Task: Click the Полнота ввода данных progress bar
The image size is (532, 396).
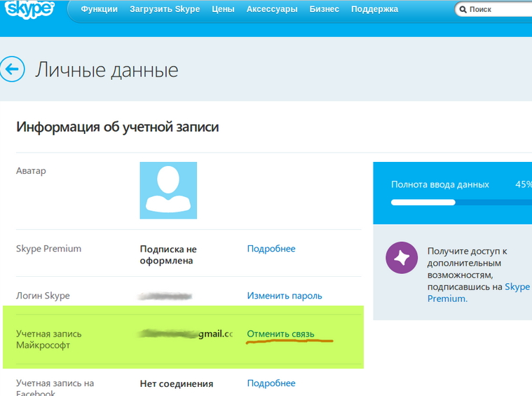Action: (x=461, y=203)
